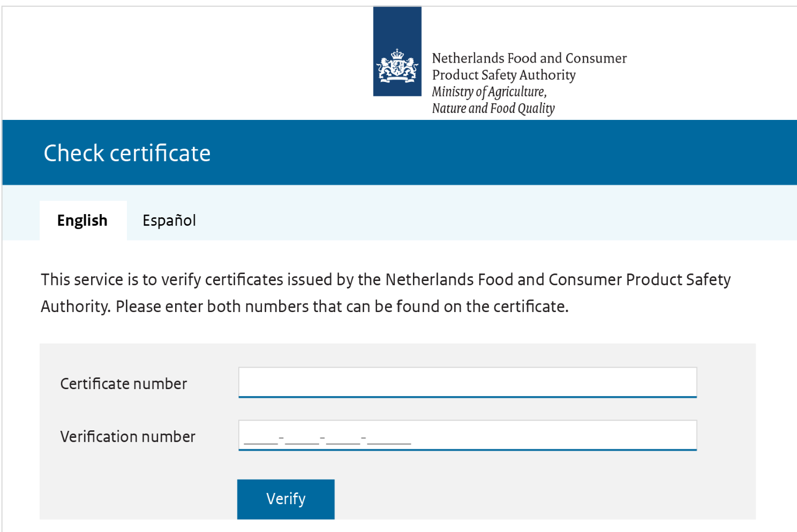Image resolution: width=797 pixels, height=532 pixels.
Task: Select first segment of verification number mask
Action: pyautogui.click(x=261, y=439)
